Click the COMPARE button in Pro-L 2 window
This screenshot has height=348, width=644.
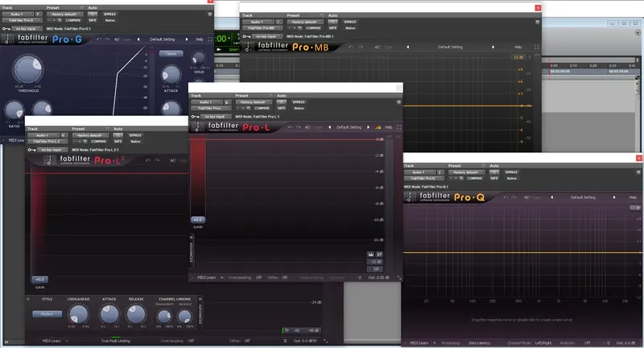(98, 141)
